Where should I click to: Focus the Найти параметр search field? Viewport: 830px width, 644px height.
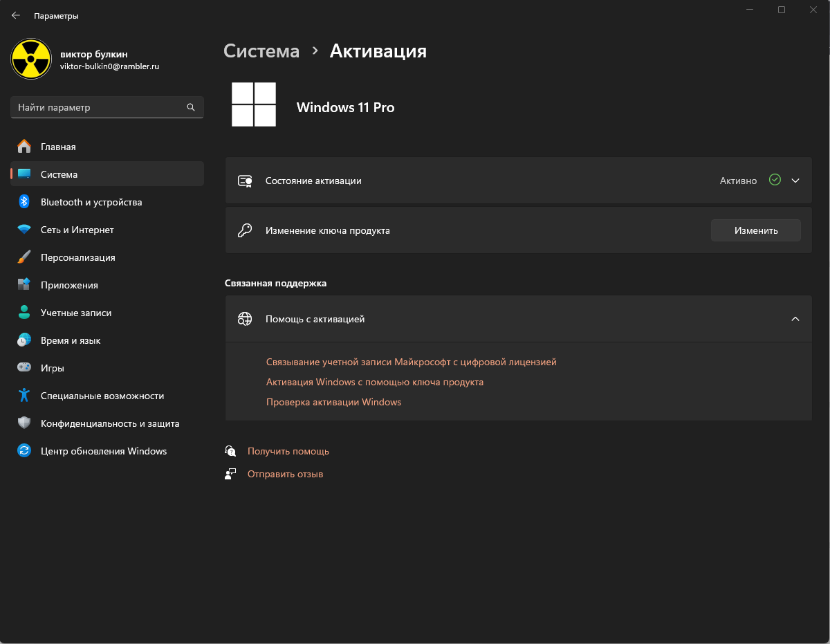tap(107, 107)
